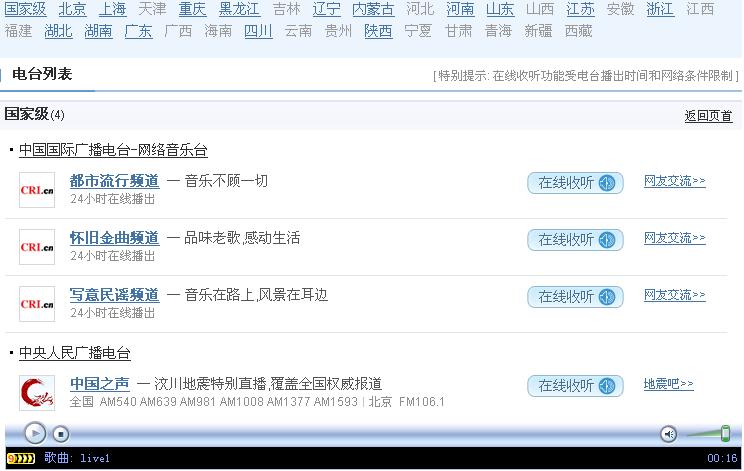Open 网友交流 link for 怀旧金曲频道

pyautogui.click(x=675, y=238)
